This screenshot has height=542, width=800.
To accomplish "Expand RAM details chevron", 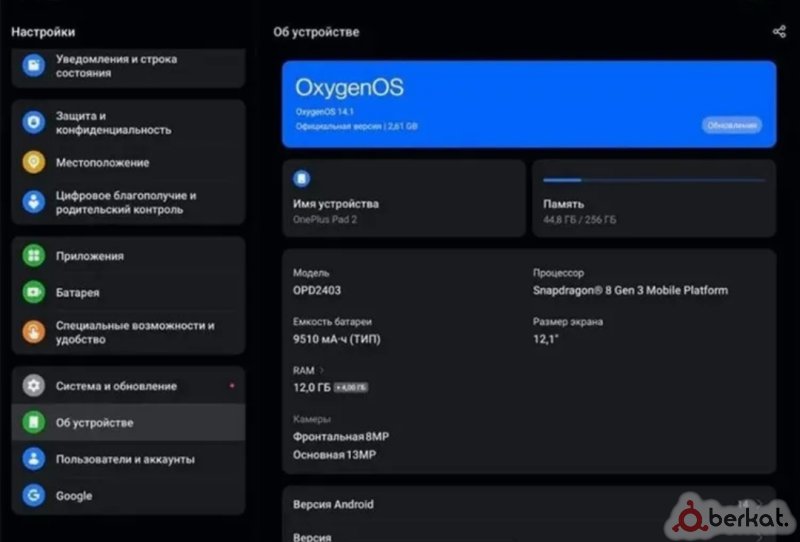I will (x=321, y=370).
